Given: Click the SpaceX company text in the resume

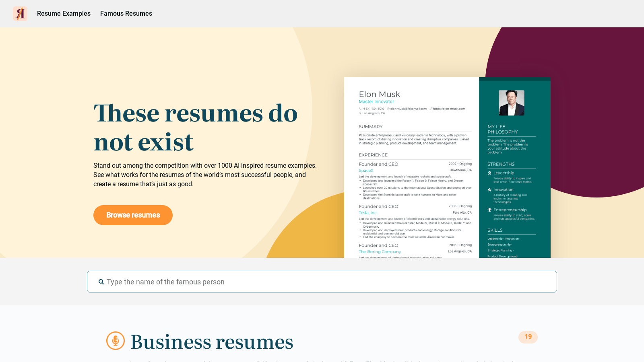Looking at the screenshot, I should click(366, 171).
